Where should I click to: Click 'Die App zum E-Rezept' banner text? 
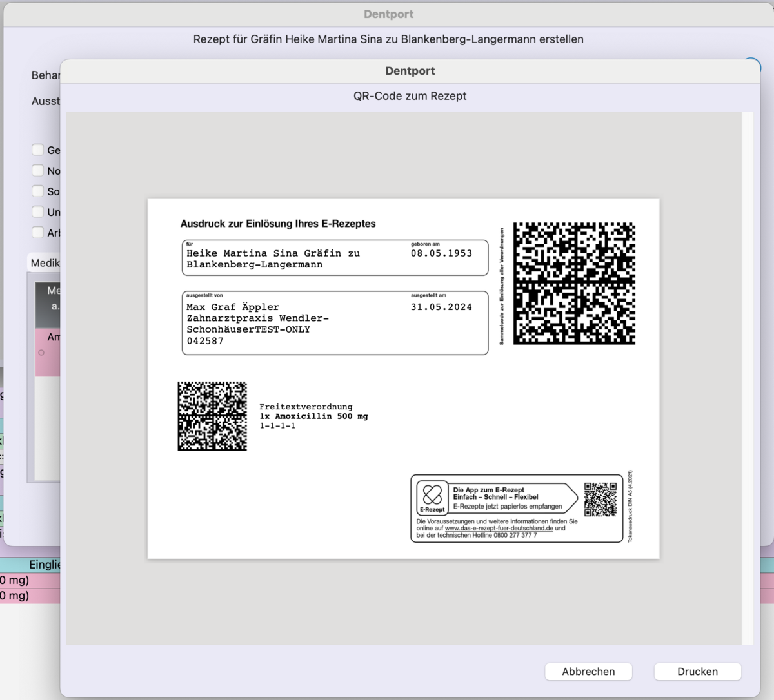click(488, 490)
